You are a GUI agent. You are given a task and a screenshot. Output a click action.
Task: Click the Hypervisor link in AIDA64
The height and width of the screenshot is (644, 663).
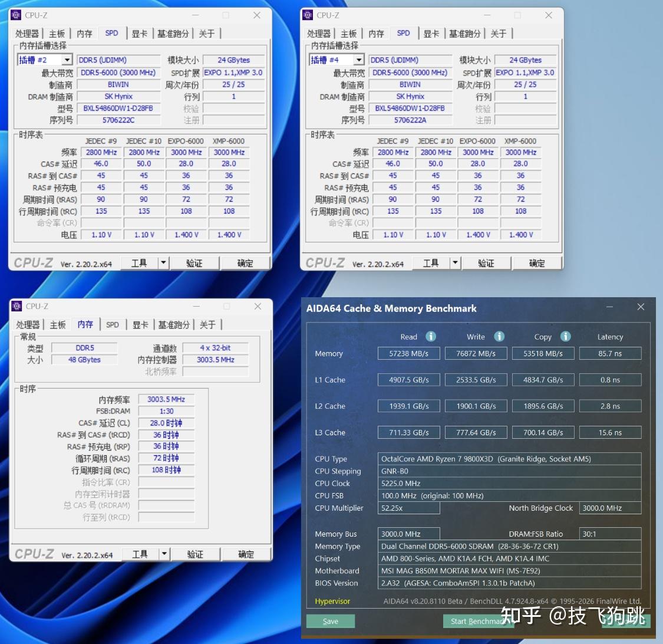pyautogui.click(x=332, y=601)
